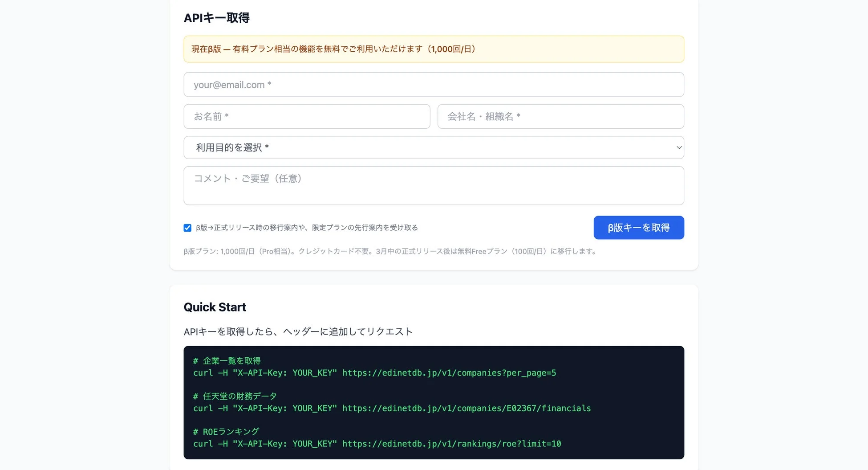Image resolution: width=868 pixels, height=470 pixels.
Task: Click the your@email.com email field
Action: (434, 84)
